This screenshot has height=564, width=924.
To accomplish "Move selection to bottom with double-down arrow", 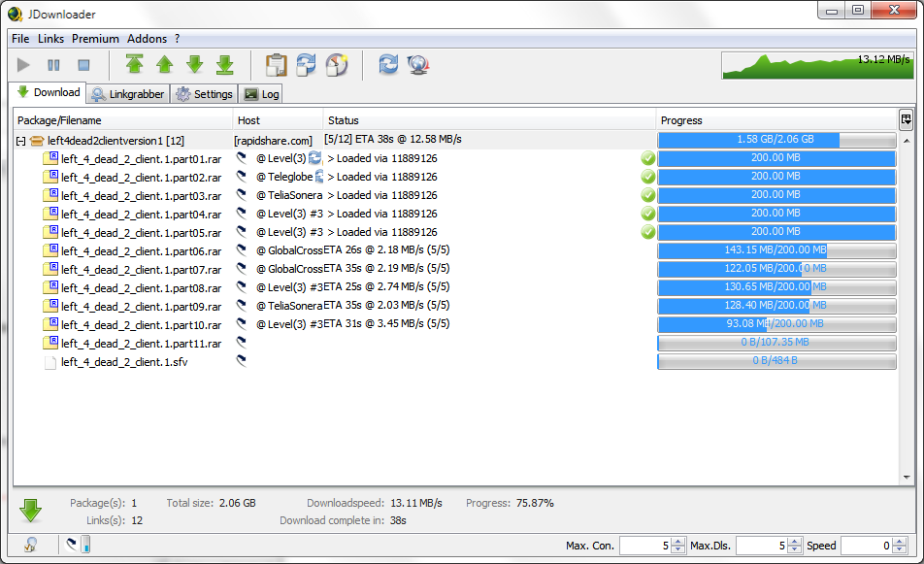I will coord(225,64).
